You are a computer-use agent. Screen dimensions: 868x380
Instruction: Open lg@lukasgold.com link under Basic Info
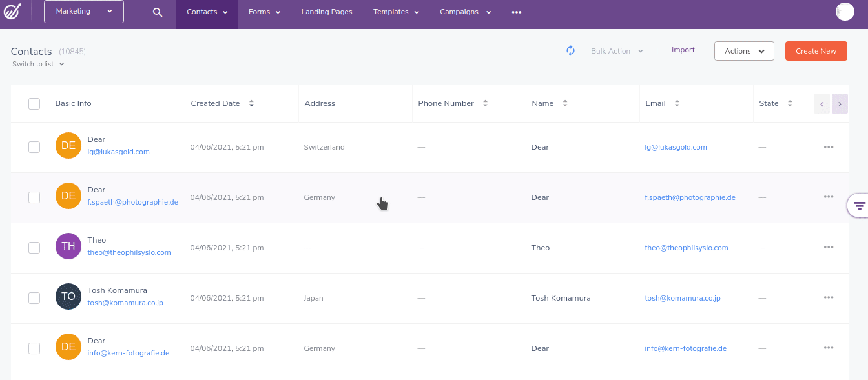(x=119, y=152)
